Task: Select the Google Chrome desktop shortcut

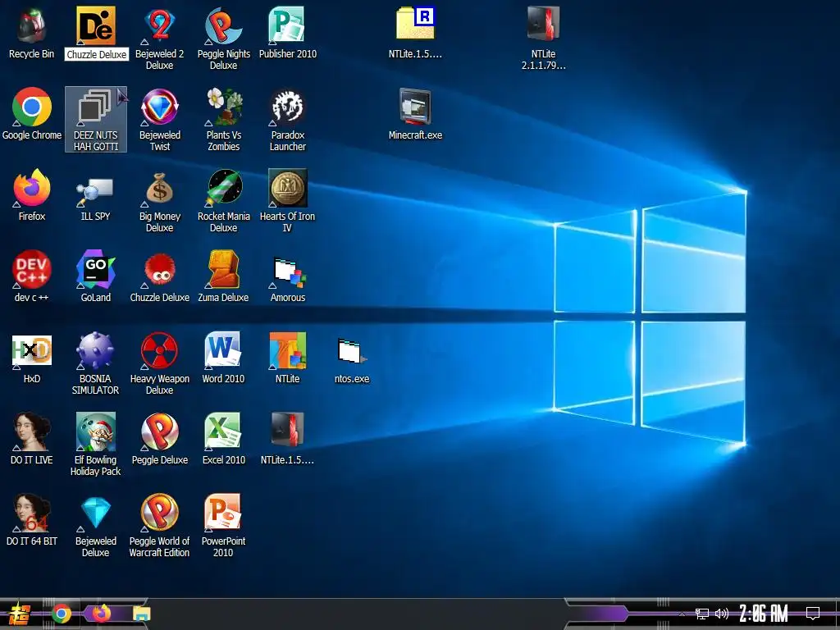Action: (32, 113)
